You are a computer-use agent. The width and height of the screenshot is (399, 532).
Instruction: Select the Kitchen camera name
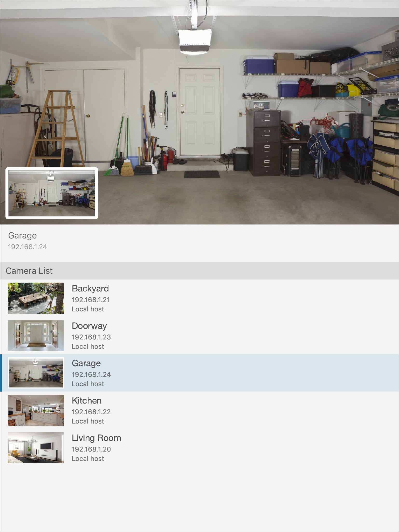[x=87, y=400]
